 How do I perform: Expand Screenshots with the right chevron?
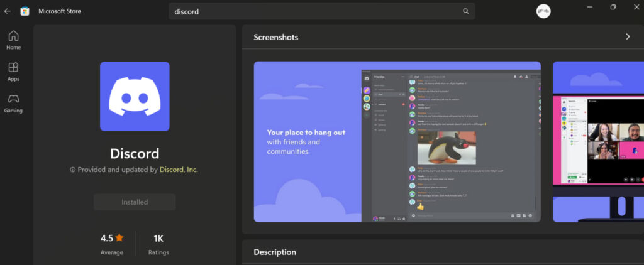627,37
